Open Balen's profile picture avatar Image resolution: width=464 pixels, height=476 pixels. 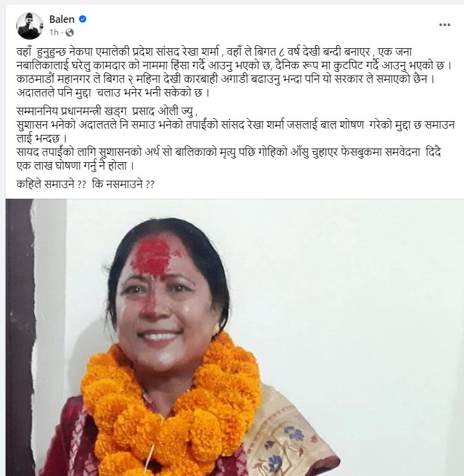[x=30, y=26]
